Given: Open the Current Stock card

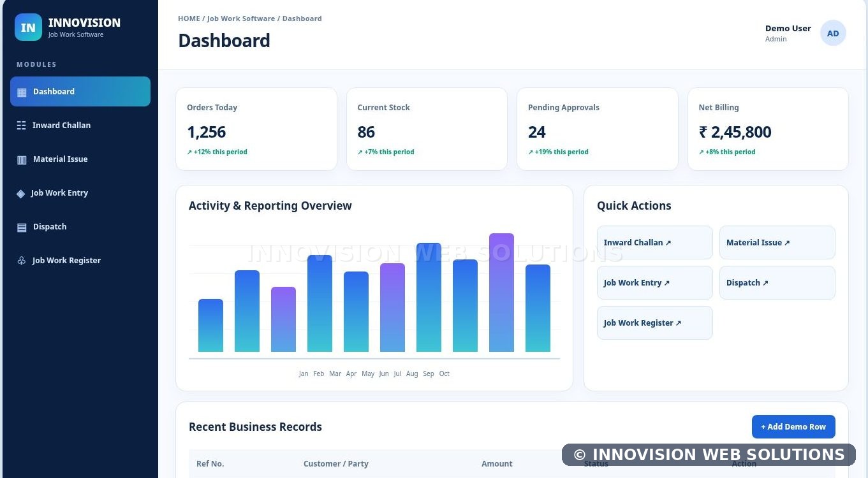Looking at the screenshot, I should coord(427,129).
